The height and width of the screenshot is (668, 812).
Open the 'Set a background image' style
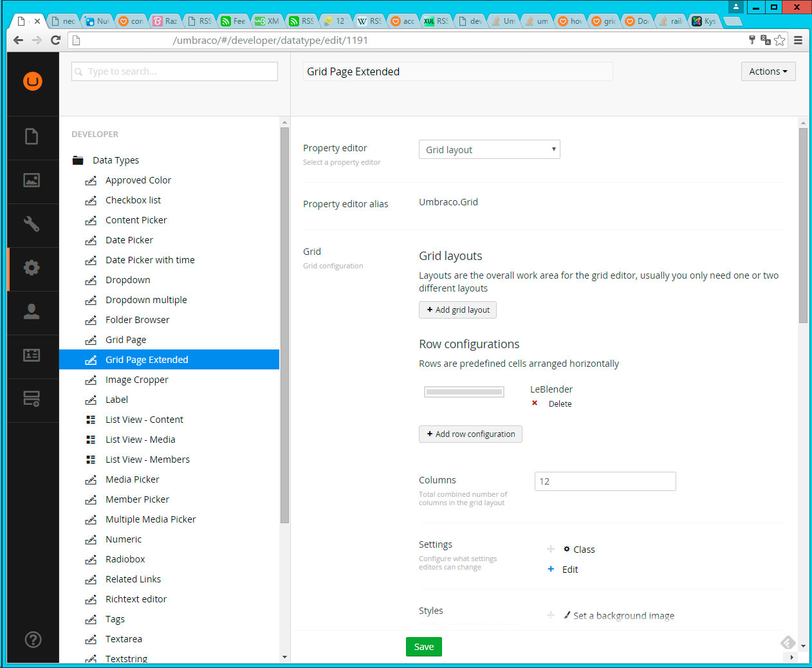point(623,615)
